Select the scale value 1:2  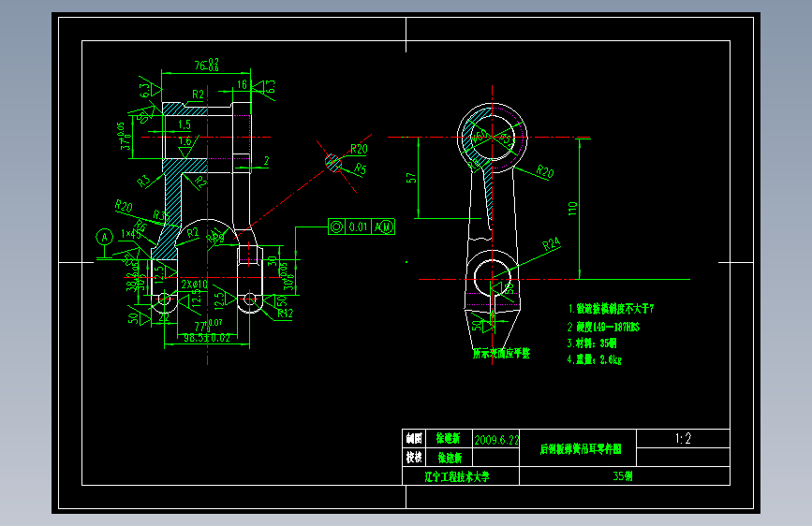coord(683,439)
